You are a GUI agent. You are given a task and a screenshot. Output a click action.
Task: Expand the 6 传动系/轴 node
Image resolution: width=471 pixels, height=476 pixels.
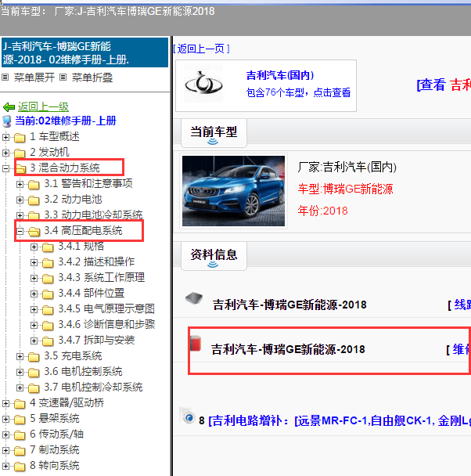[x=5, y=435]
